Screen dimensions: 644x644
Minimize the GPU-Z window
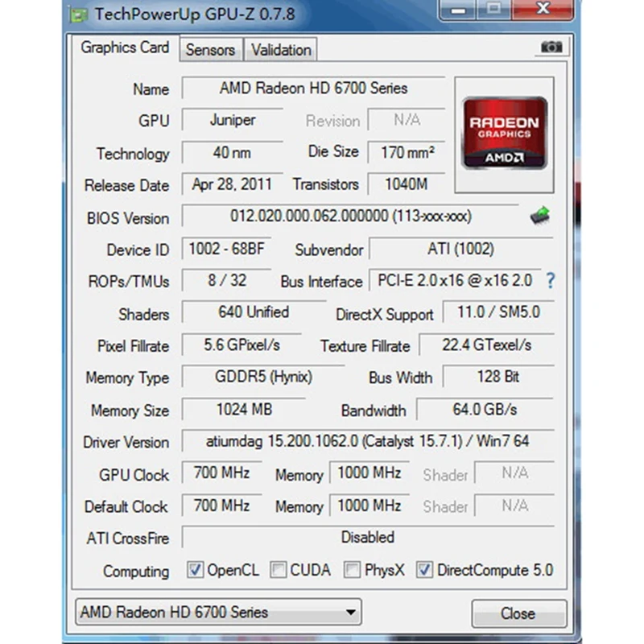[x=458, y=9]
